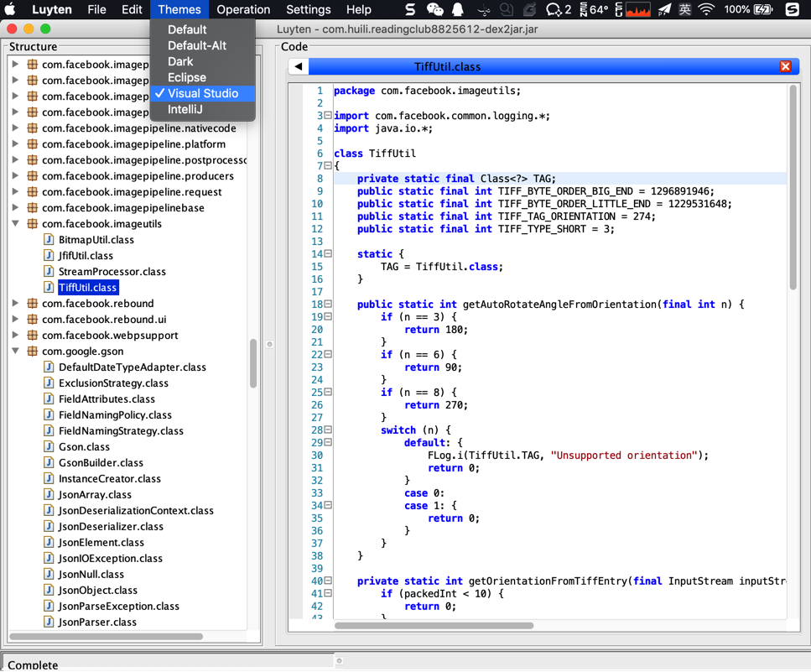Expand the com.facebook.imagepipelinebase package
The width and height of the screenshot is (811, 672).
point(16,208)
